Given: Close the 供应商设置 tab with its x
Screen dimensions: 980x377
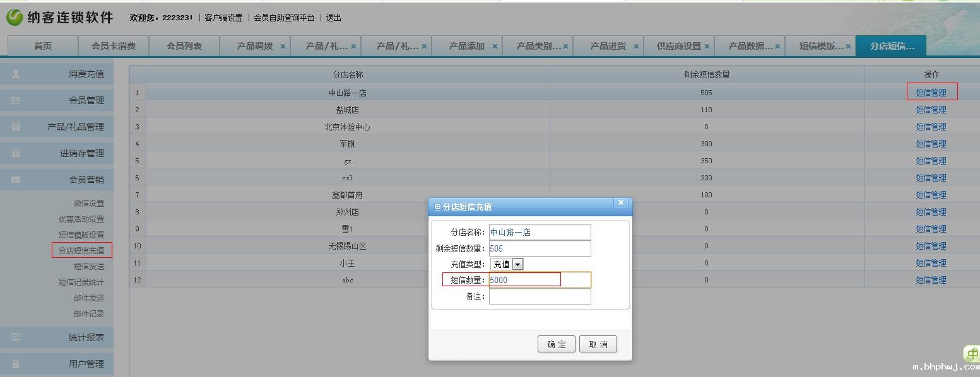Looking at the screenshot, I should click(x=707, y=46).
